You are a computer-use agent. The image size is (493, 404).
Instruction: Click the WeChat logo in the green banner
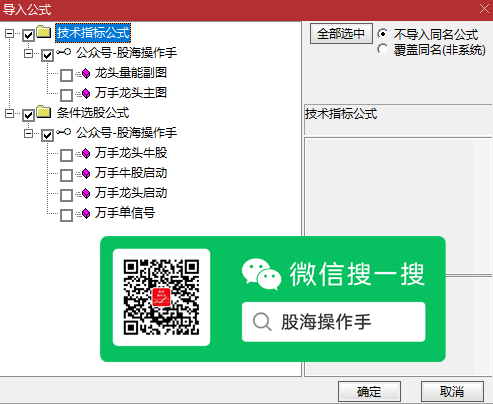click(x=261, y=274)
